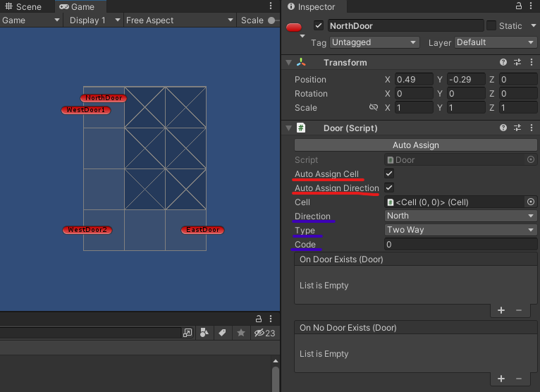This screenshot has width=540, height=392.
Task: Click the Code value field
Action: (x=460, y=244)
